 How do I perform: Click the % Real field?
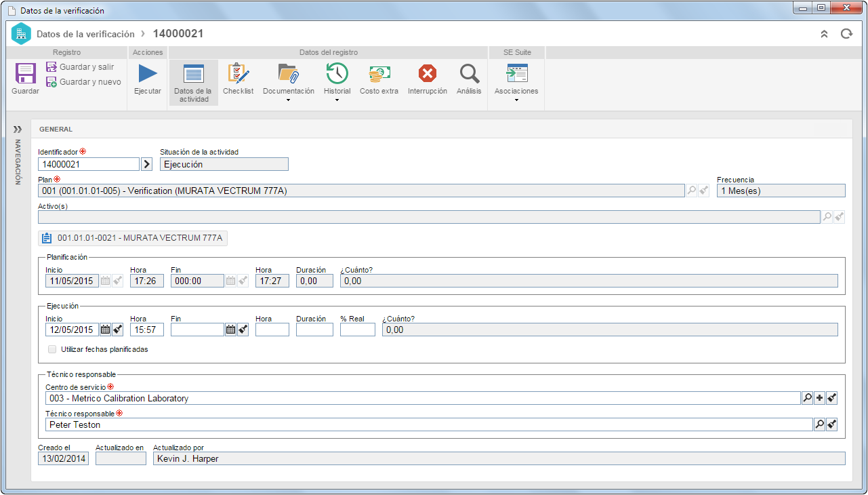tap(358, 330)
